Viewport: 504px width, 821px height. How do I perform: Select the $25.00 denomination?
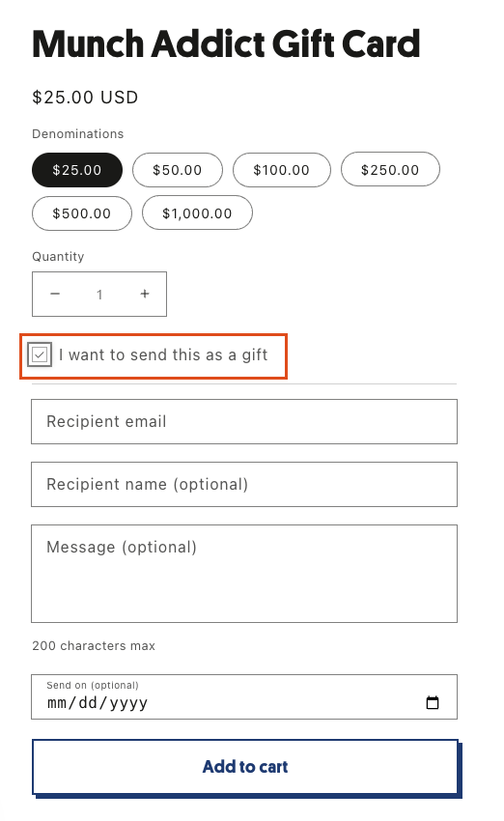(x=77, y=170)
